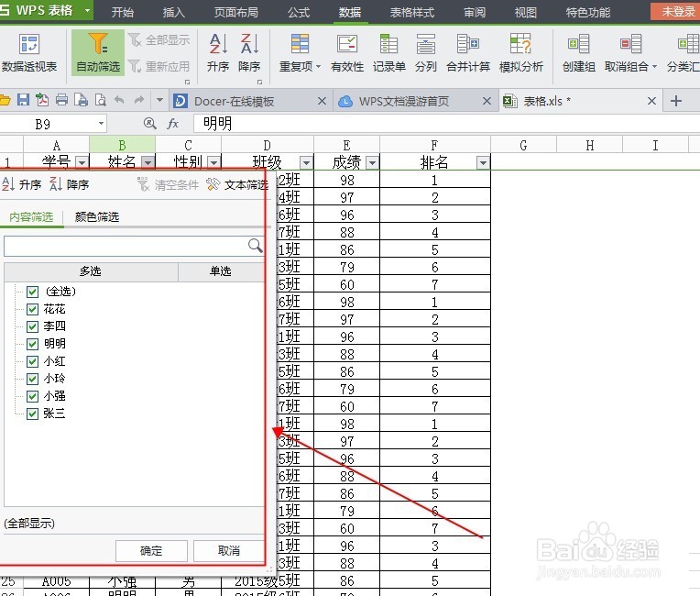The image size is (700, 596).
Task: Sort ascending with the ribbon 升序 icon
Action: pyautogui.click(x=218, y=52)
